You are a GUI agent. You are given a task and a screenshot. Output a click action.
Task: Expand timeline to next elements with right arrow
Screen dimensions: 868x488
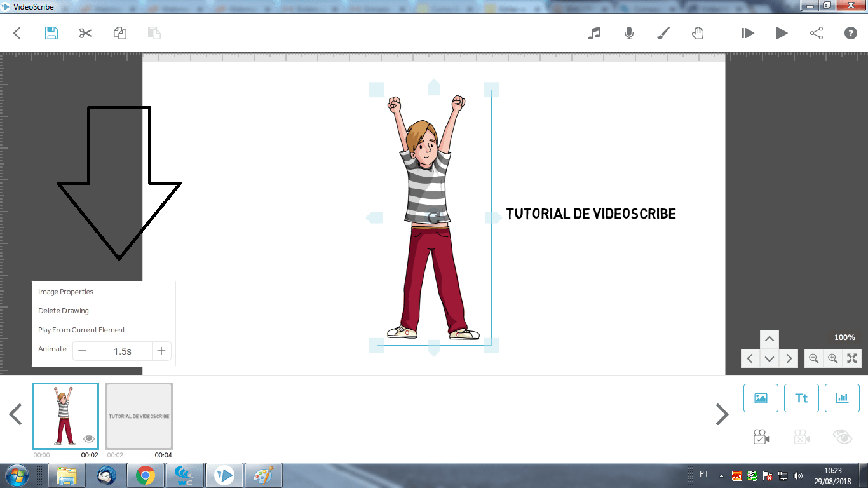coord(722,414)
